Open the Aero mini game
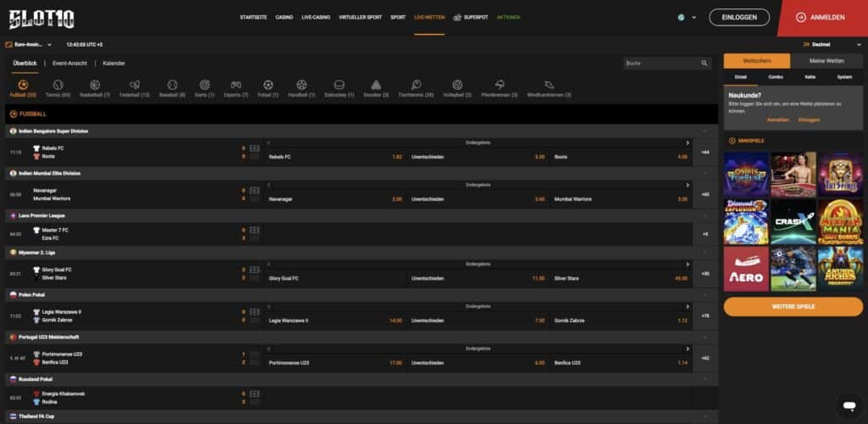The image size is (868, 424). 746,269
